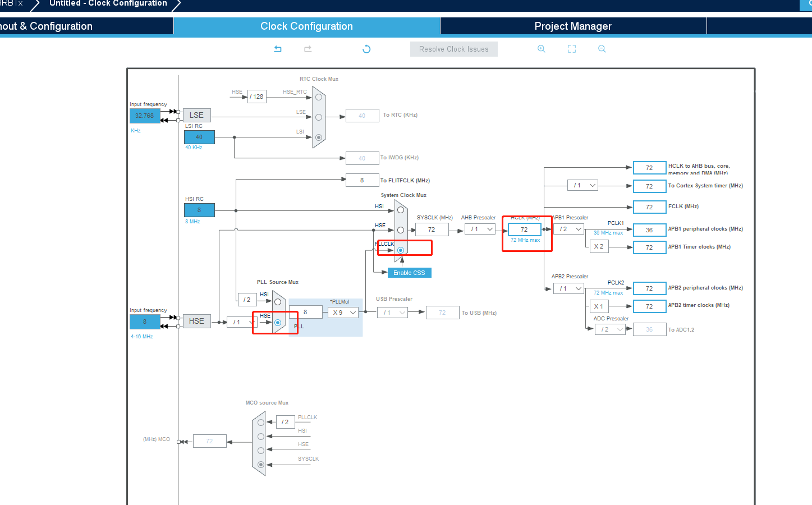Click LSE input frequency field 32.768
This screenshot has height=505, width=812.
[x=145, y=116]
